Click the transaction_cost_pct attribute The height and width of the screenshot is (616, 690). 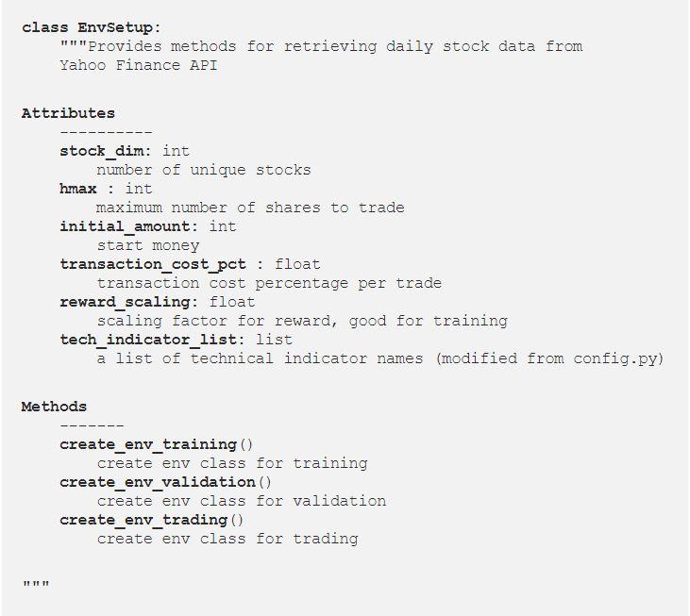[x=153, y=264]
